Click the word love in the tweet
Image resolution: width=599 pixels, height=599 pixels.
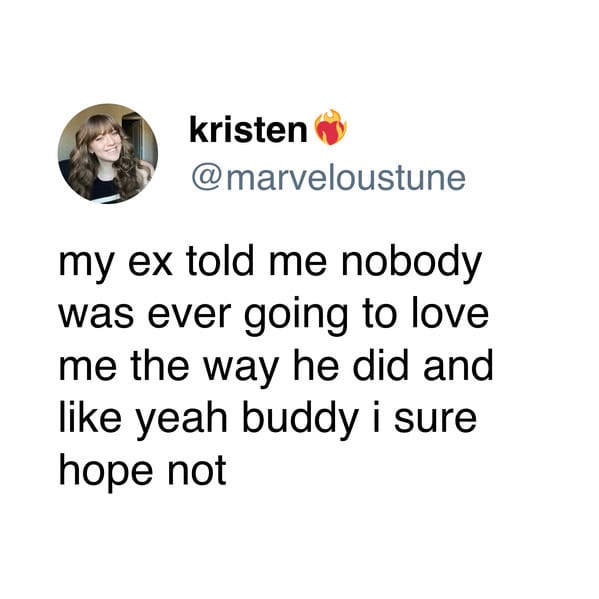tap(450, 313)
